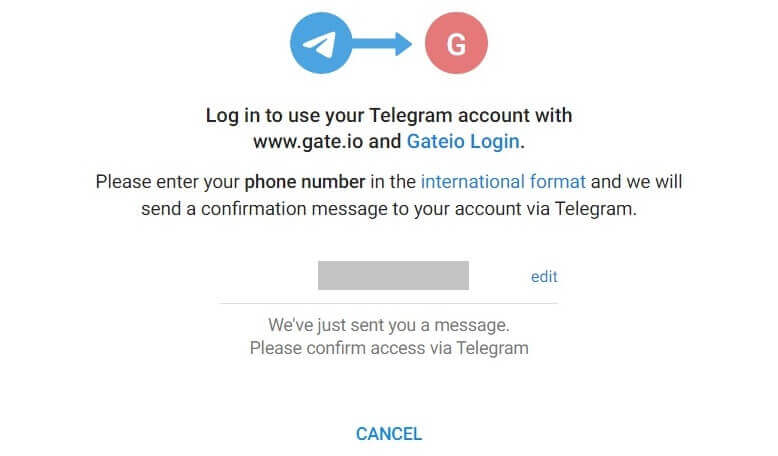Screen dimensions: 778x456
Task: Click the 'Please enter your' instruction text
Action: click(x=168, y=182)
